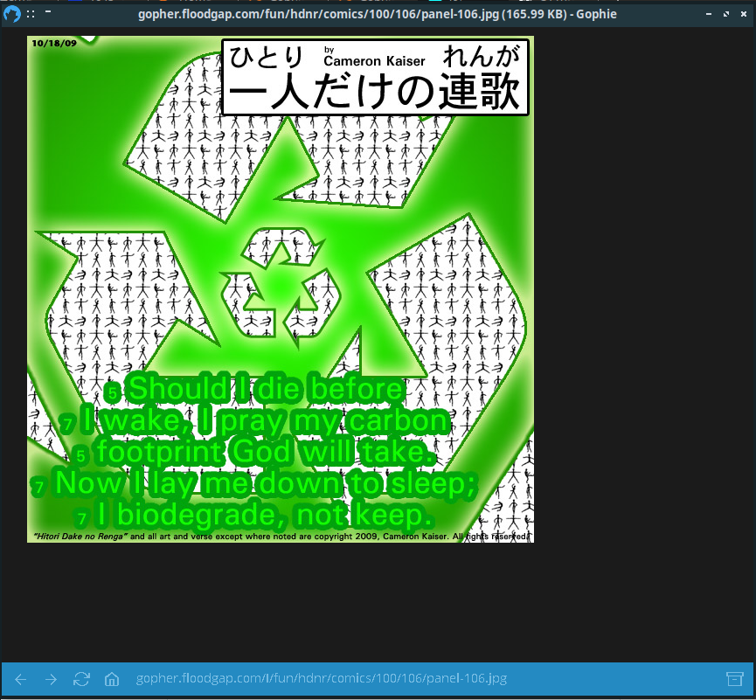Open the Gophie window menu icon

click(11, 14)
